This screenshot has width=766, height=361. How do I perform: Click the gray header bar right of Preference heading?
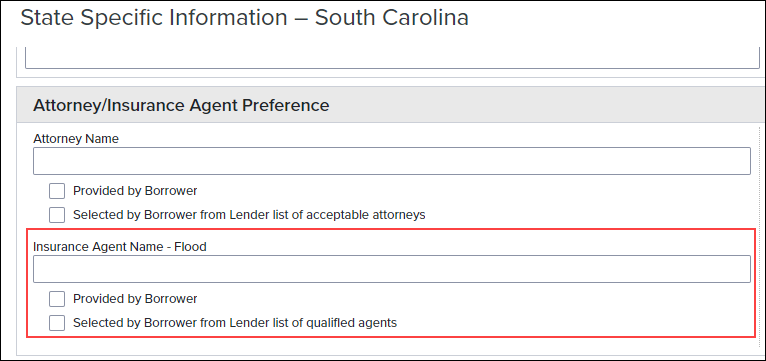coord(542,105)
